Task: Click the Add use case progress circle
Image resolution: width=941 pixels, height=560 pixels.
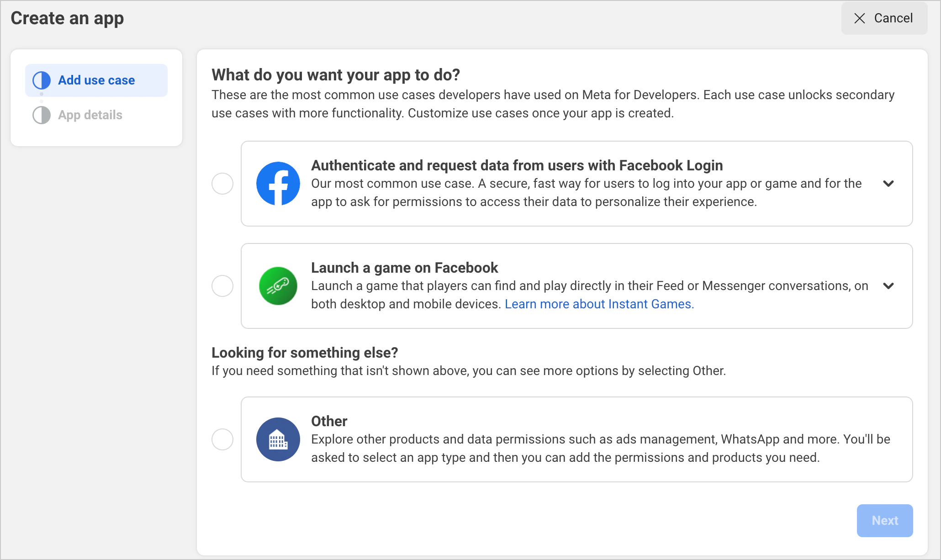Action: click(x=41, y=80)
